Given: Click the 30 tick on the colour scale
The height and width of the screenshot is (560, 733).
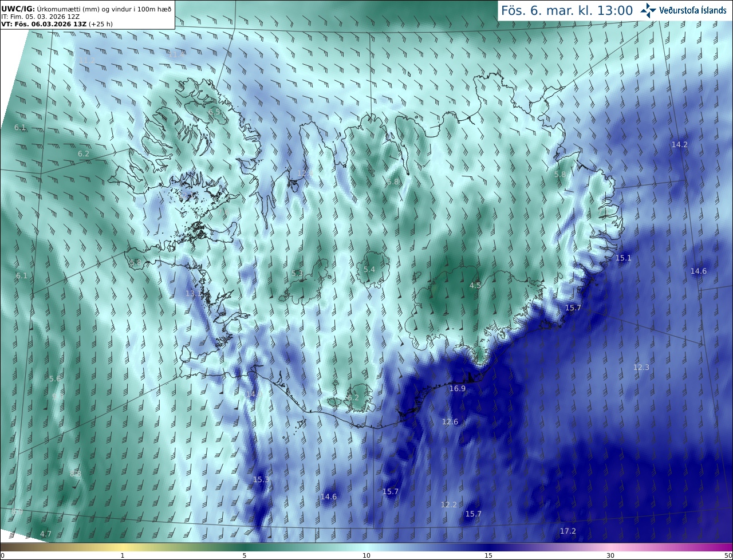Looking at the screenshot, I should pyautogui.click(x=610, y=555).
